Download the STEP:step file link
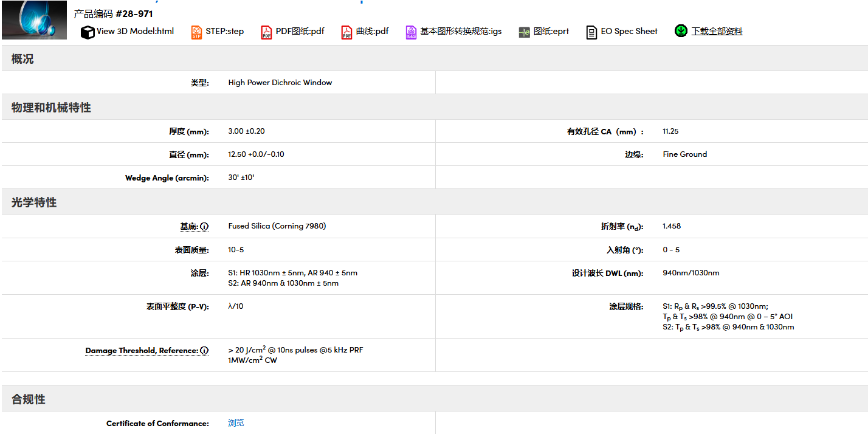Viewport: 868px width, 434px height. [225, 31]
